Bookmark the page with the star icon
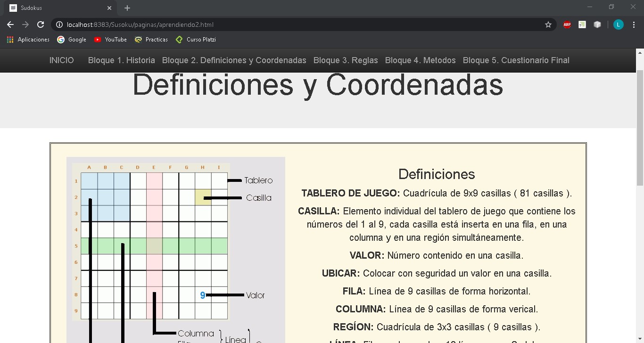644x343 pixels. [548, 24]
